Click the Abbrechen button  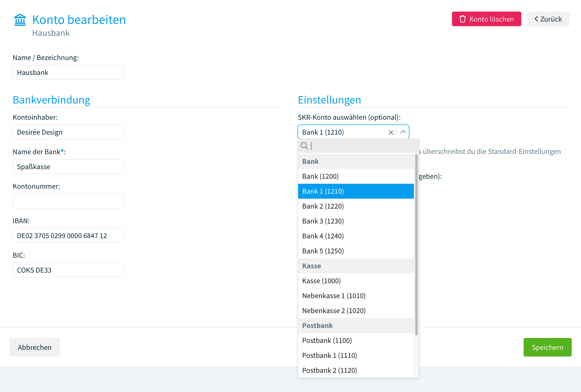click(34, 347)
